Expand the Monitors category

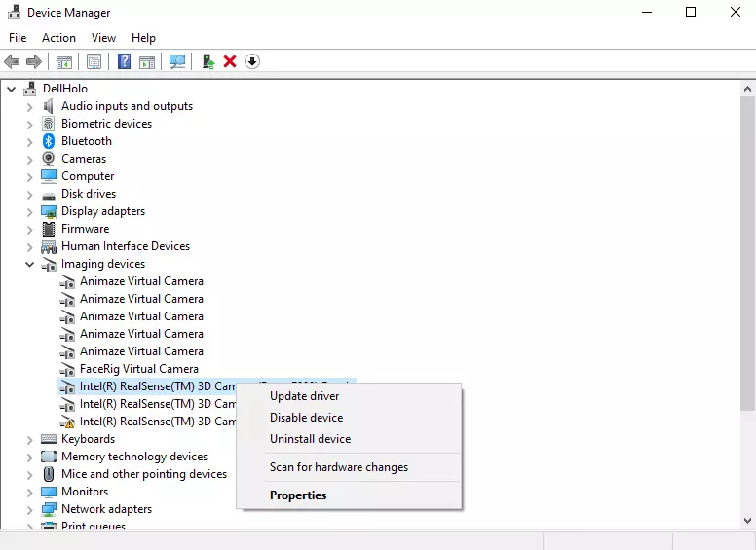[30, 493]
